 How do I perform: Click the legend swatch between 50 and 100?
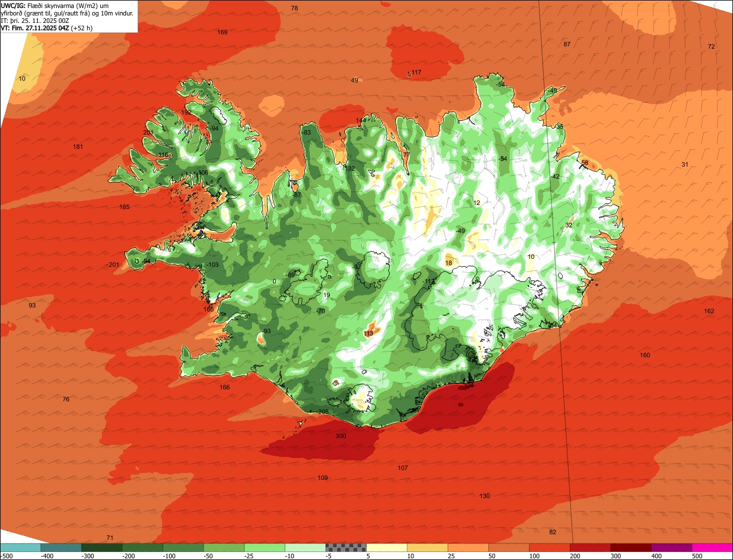coord(509,547)
